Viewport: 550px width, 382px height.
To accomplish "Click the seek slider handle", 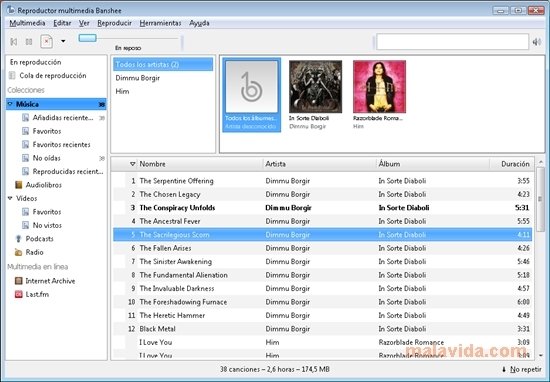I will (87, 38).
